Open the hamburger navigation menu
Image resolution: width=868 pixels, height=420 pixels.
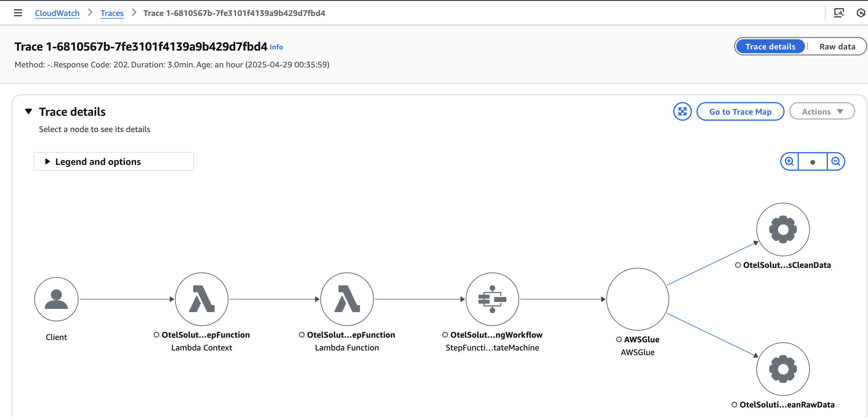[17, 13]
